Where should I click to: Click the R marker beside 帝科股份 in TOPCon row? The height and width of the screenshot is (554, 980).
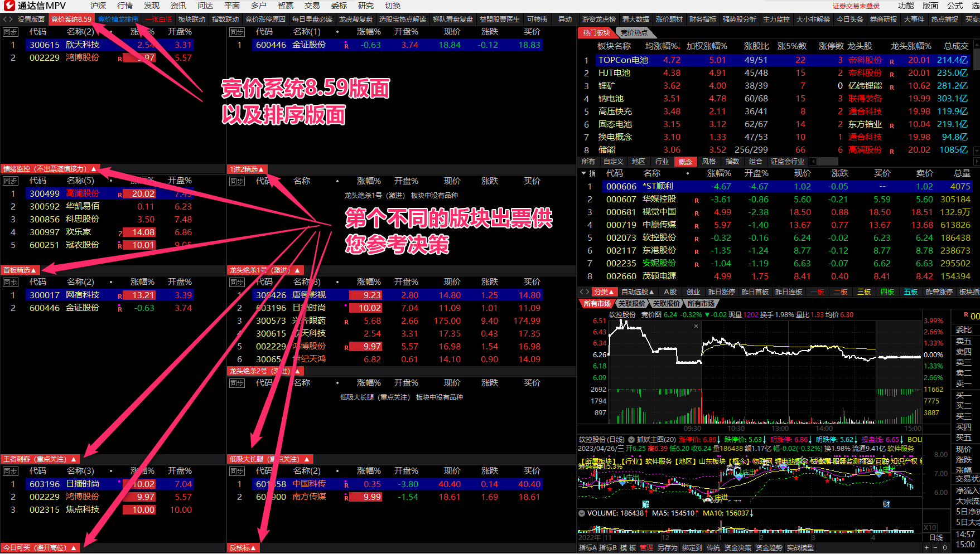[x=892, y=61]
